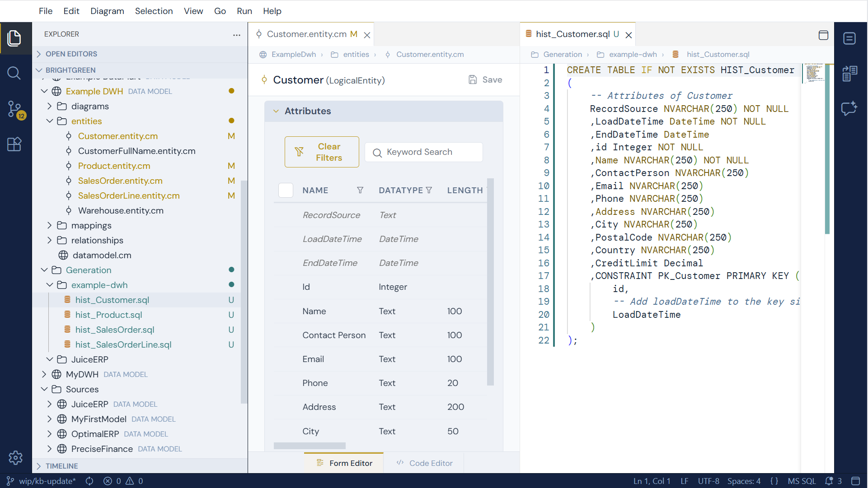Open the Run menu

tap(244, 11)
